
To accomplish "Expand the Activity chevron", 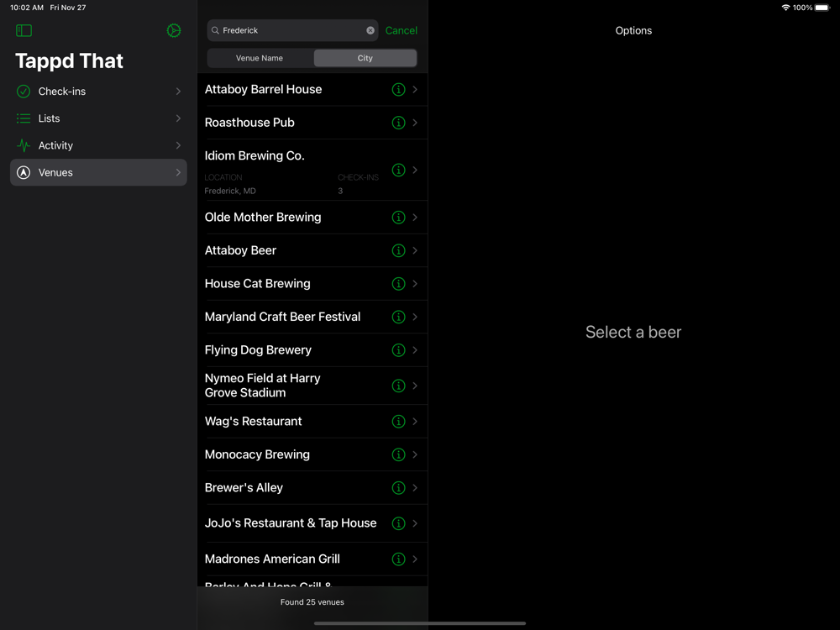I will [x=178, y=145].
